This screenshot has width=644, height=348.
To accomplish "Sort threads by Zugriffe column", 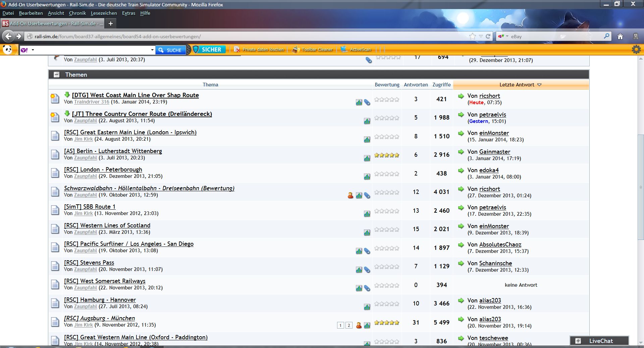I will [x=441, y=85].
